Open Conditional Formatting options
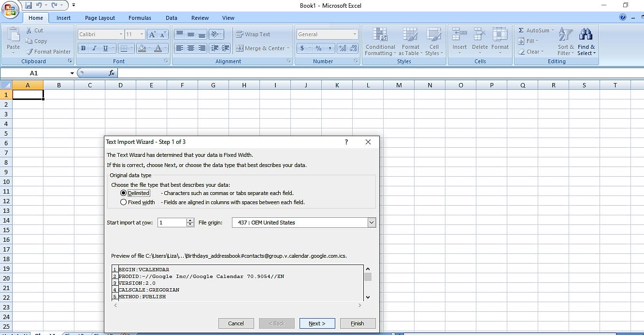644x335 pixels. [380, 42]
